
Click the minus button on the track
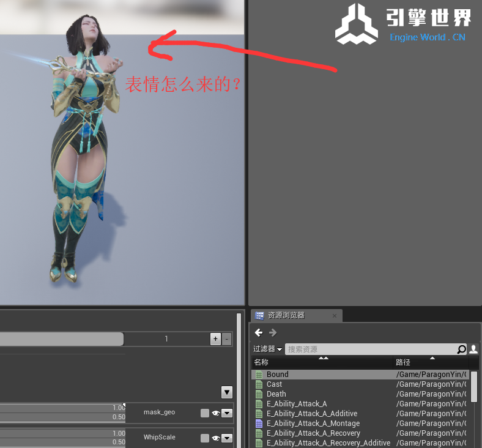[x=227, y=339]
